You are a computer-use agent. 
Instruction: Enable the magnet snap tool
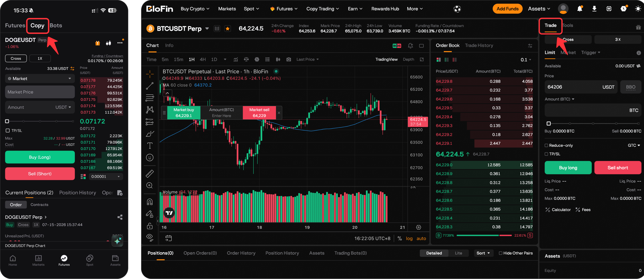click(150, 202)
